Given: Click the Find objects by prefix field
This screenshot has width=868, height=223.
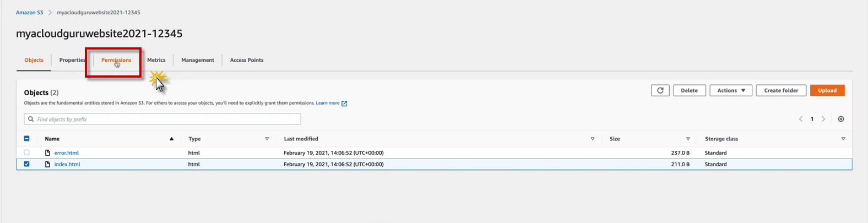Looking at the screenshot, I should click(165, 119).
